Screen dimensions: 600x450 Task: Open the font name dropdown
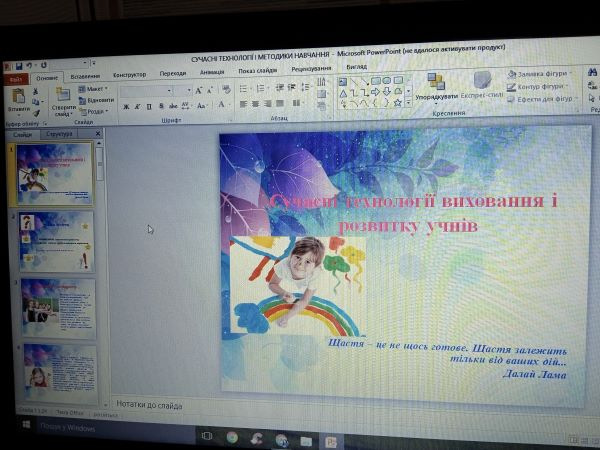169,91
